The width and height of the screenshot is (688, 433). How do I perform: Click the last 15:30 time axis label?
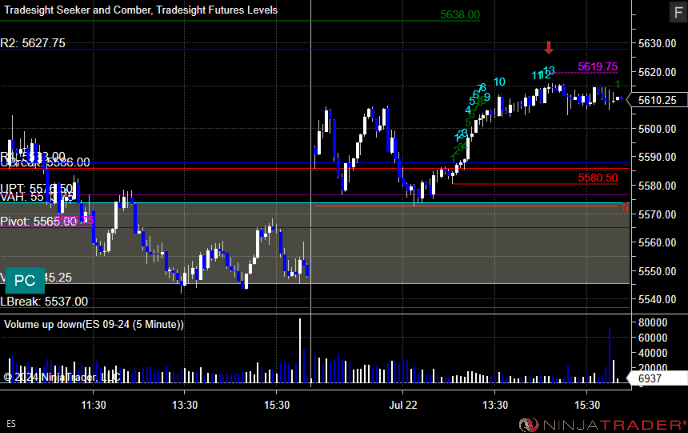[587, 405]
